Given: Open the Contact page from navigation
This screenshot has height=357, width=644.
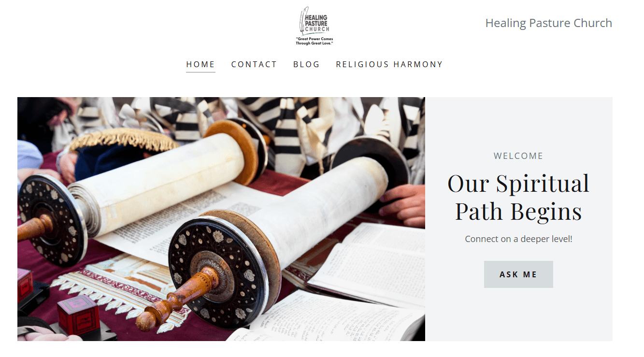Looking at the screenshot, I should (254, 64).
